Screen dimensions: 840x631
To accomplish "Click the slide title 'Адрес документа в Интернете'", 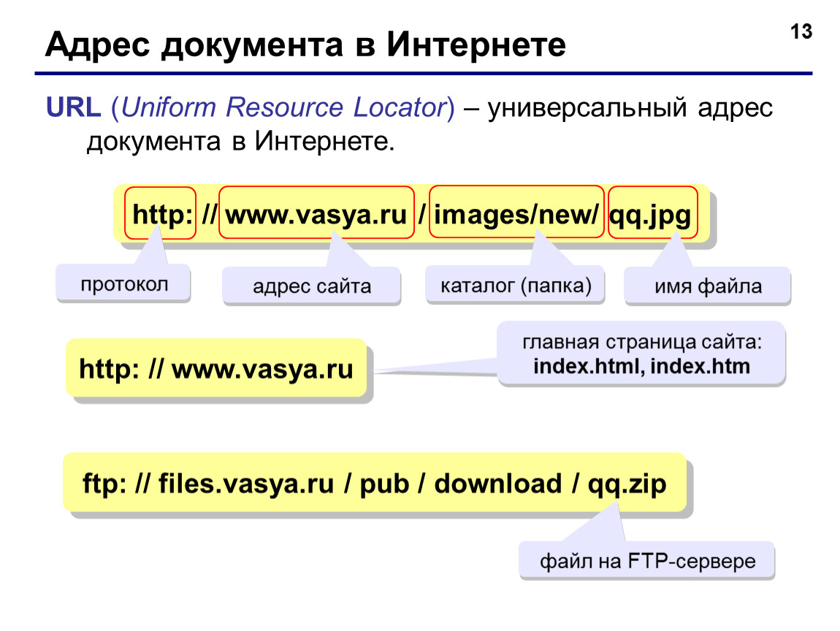I will click(x=305, y=44).
